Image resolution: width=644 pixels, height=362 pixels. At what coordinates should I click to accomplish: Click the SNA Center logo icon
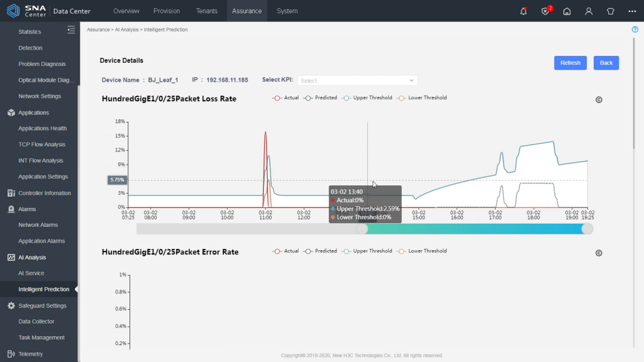(13, 11)
